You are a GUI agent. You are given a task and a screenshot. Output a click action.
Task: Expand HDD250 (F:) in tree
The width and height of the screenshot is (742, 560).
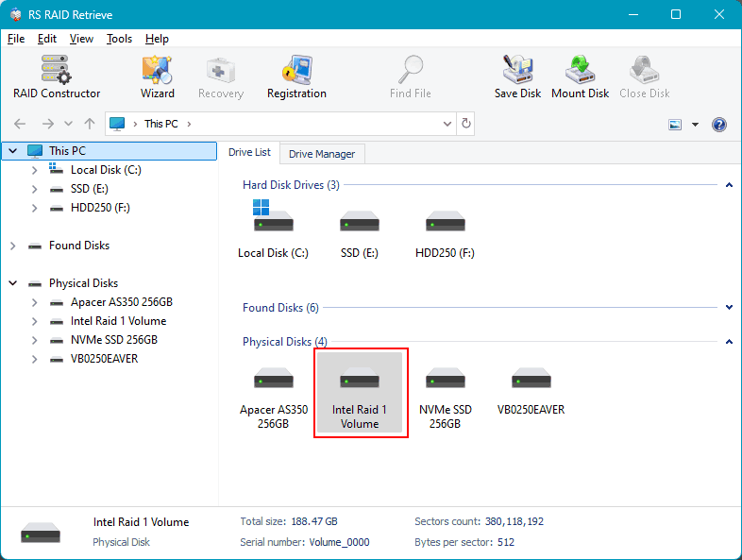pos(34,208)
